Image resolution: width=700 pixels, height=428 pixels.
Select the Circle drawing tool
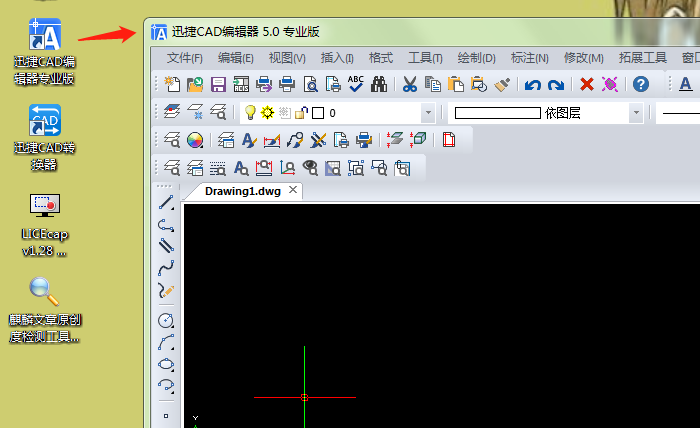(166, 320)
